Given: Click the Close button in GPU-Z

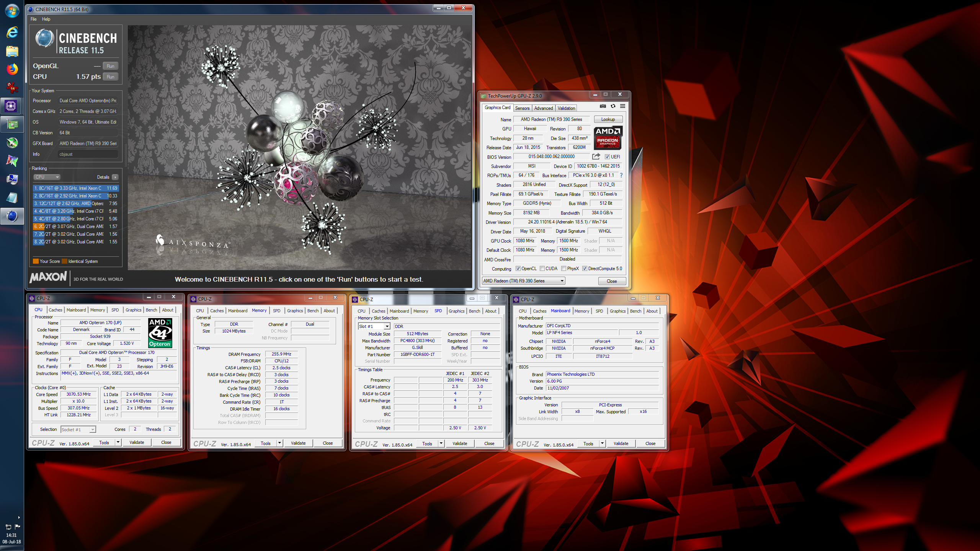Looking at the screenshot, I should tap(612, 281).
